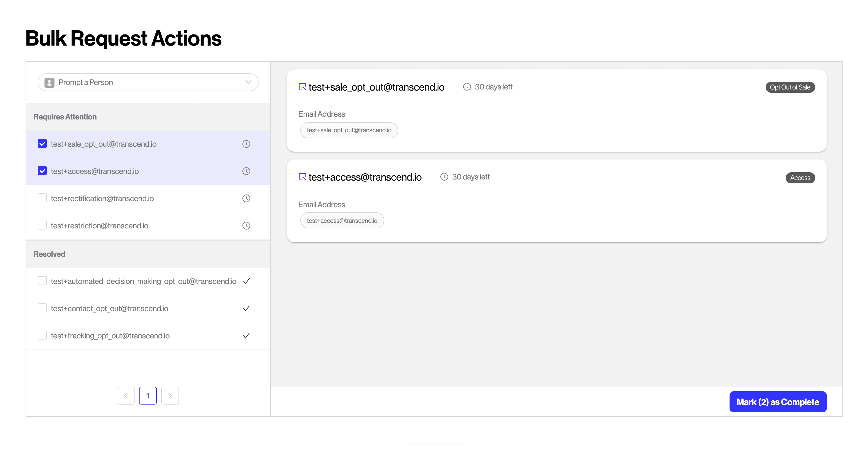Click the Opt Out of Sale badge
This screenshot has width=868, height=454.
coord(790,87)
